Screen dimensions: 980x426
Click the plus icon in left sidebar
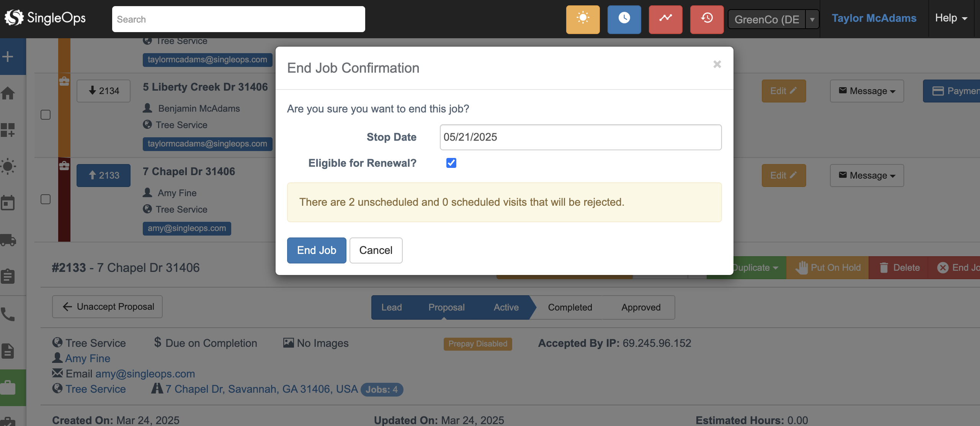point(8,57)
